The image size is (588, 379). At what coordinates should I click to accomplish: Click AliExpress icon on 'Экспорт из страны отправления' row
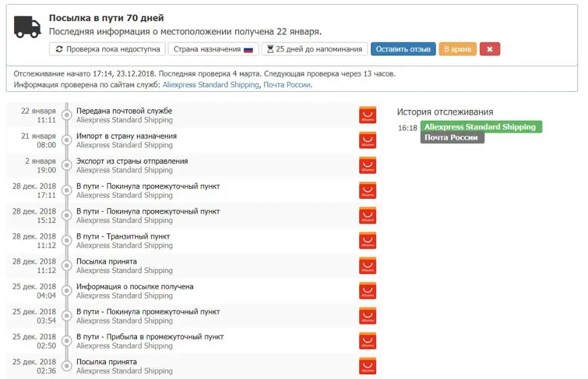[367, 165]
